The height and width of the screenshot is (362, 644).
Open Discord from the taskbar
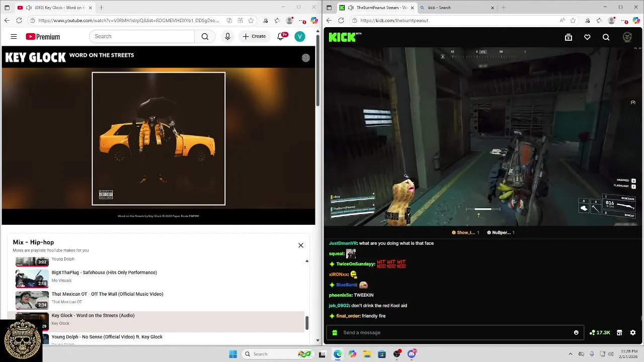412,354
